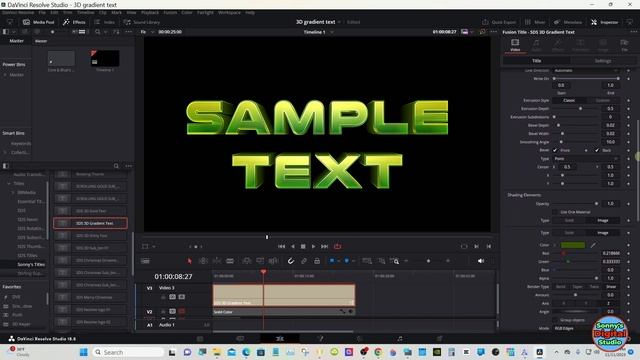This screenshot has height=360, width=640.
Task: Select the arrow Selection tool in timeline toolbar
Action: tap(189, 261)
